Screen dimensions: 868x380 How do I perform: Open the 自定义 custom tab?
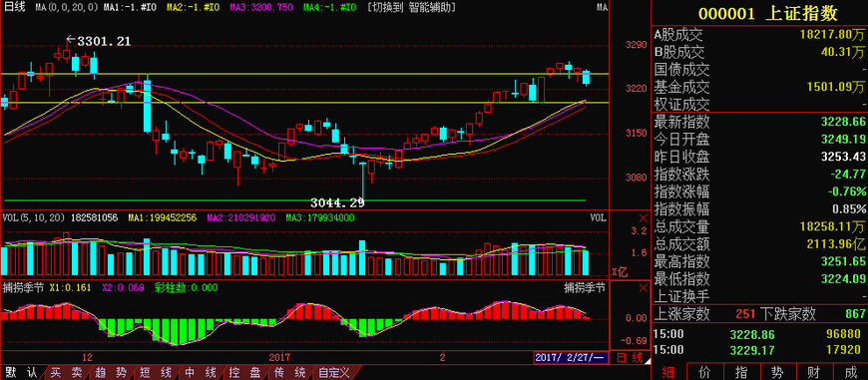[x=334, y=373]
